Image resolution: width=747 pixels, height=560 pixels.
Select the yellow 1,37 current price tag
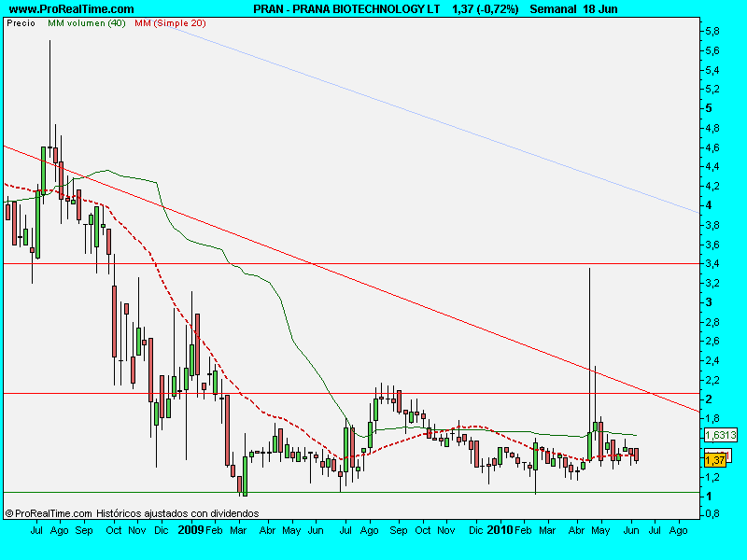[715, 460]
